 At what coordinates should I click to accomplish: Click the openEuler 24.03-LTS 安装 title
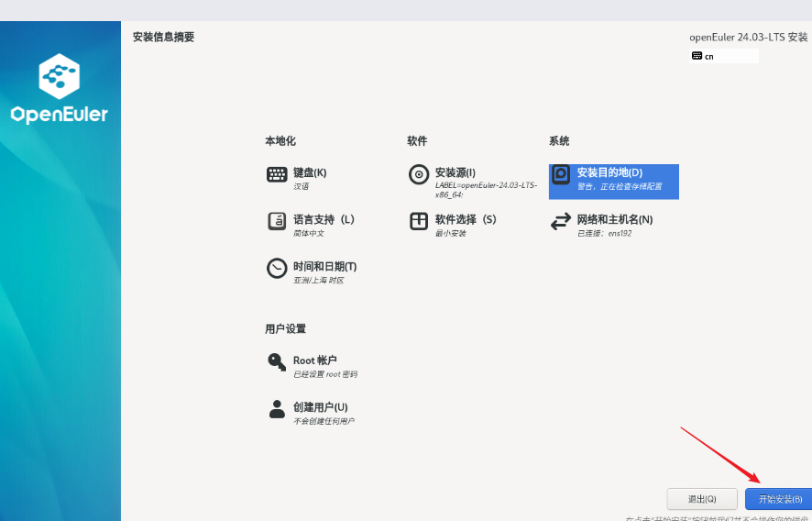[748, 38]
